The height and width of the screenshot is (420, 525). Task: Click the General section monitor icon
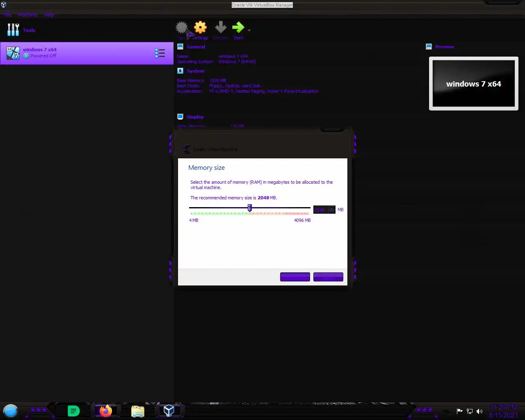[180, 47]
